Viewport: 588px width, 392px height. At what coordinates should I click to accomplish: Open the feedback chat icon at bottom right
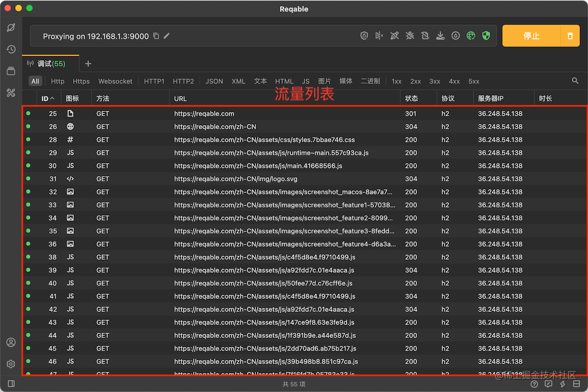coord(548,384)
